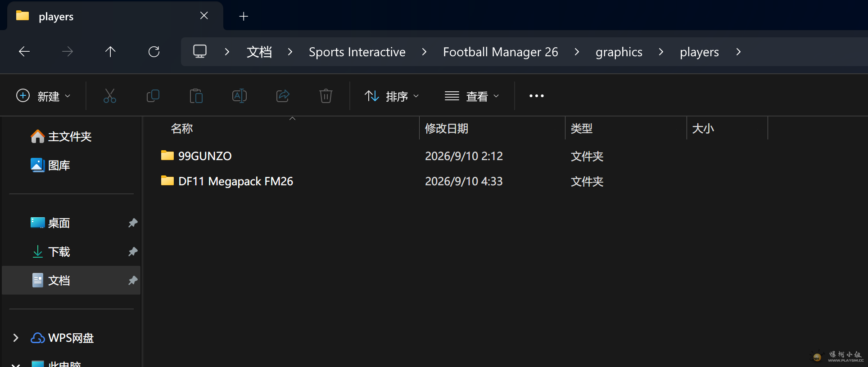This screenshot has height=367, width=868.
Task: Expand chevron after players in address bar
Action: pos(738,52)
